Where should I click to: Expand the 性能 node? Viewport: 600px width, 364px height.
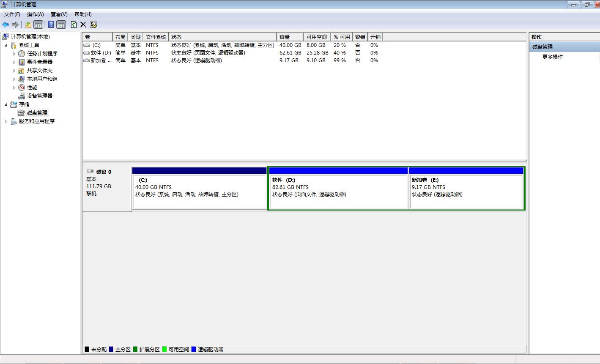point(14,88)
